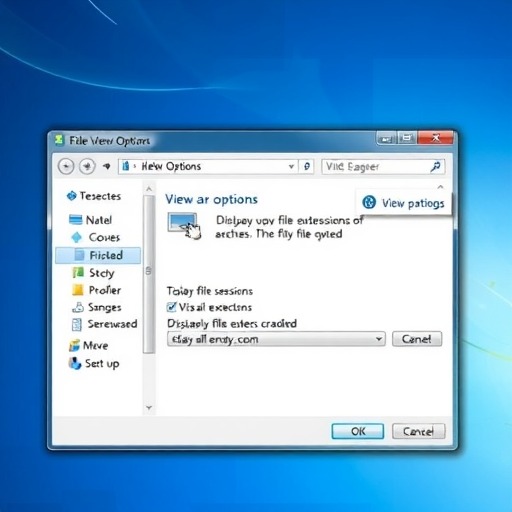Open 'Stcly' in the sidebar
The image size is (512, 512).
click(x=102, y=273)
